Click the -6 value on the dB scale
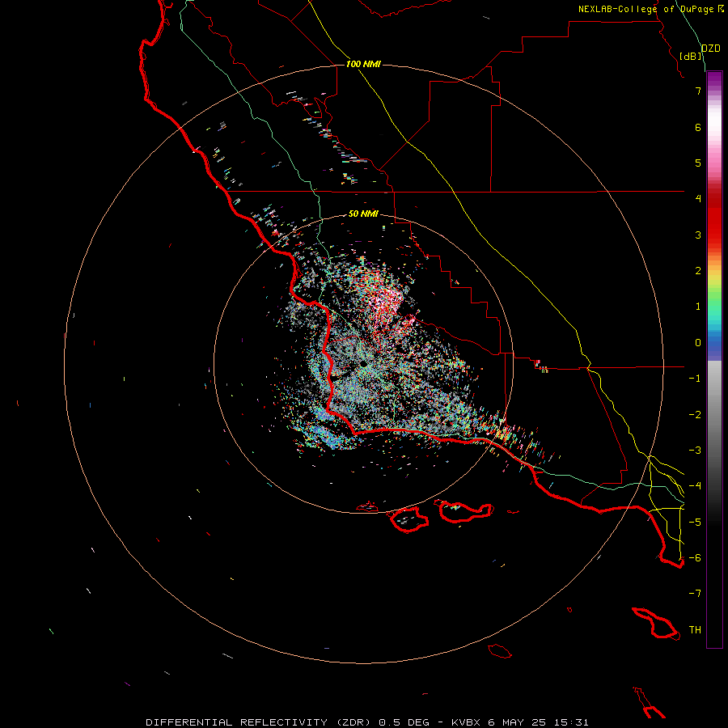The height and width of the screenshot is (728, 728). [x=695, y=558]
